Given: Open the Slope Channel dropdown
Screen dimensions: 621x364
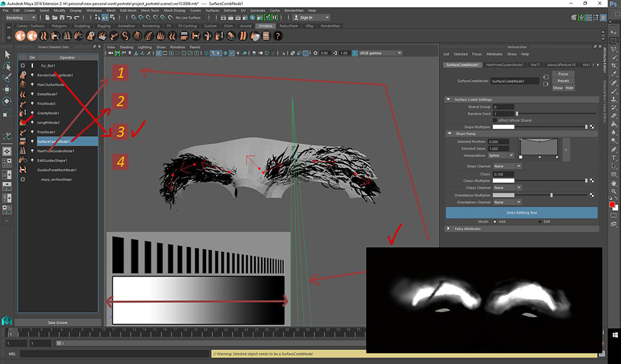Looking at the screenshot, I should (508, 166).
